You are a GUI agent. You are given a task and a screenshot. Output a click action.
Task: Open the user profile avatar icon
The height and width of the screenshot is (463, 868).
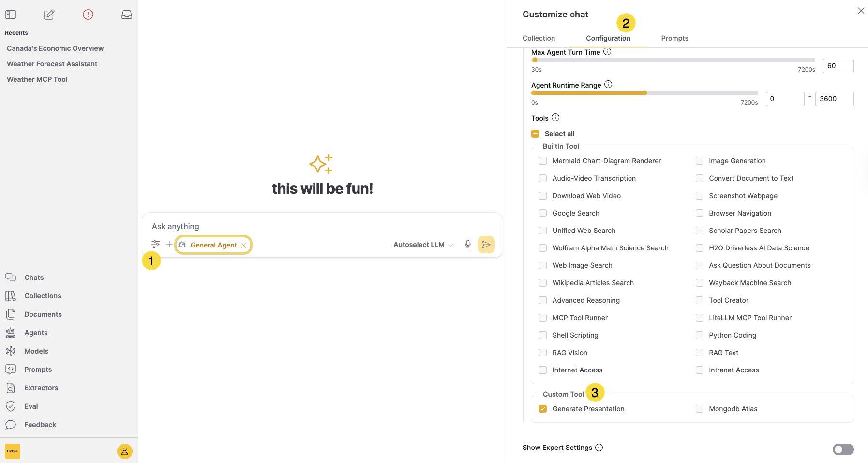point(125,451)
